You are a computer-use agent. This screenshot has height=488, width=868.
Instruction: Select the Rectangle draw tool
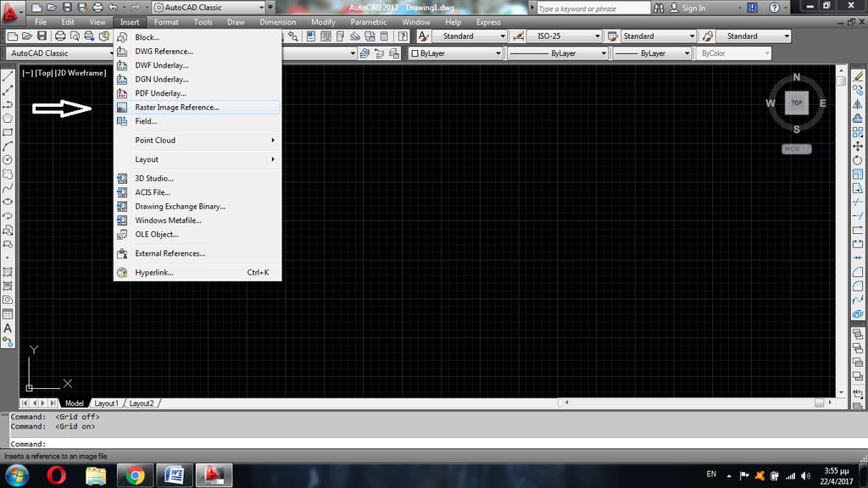[8, 132]
